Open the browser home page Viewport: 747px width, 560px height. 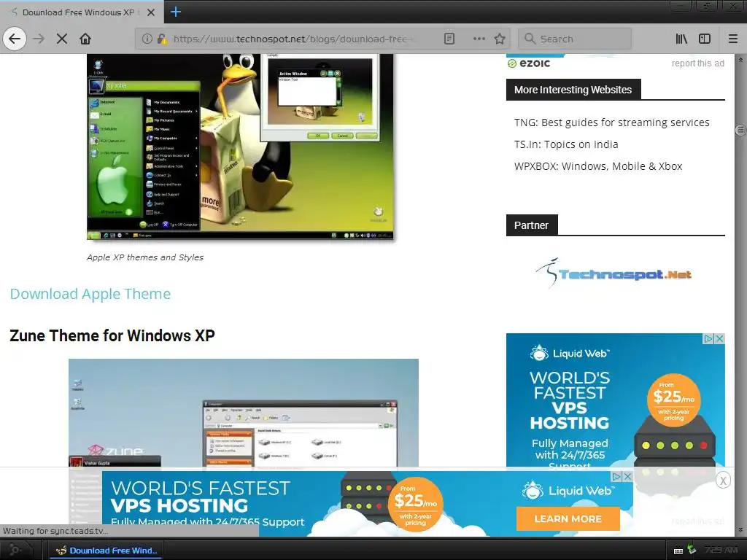coord(85,39)
